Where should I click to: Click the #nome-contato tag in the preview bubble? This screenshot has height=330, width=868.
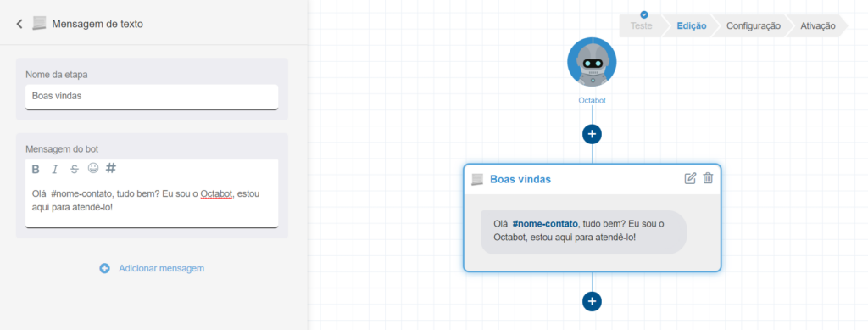(545, 224)
